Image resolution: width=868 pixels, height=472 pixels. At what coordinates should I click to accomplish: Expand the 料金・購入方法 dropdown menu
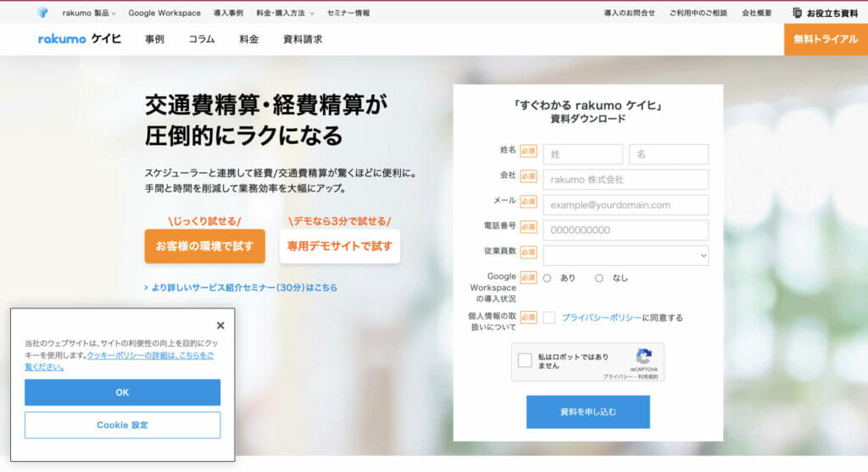pyautogui.click(x=285, y=13)
